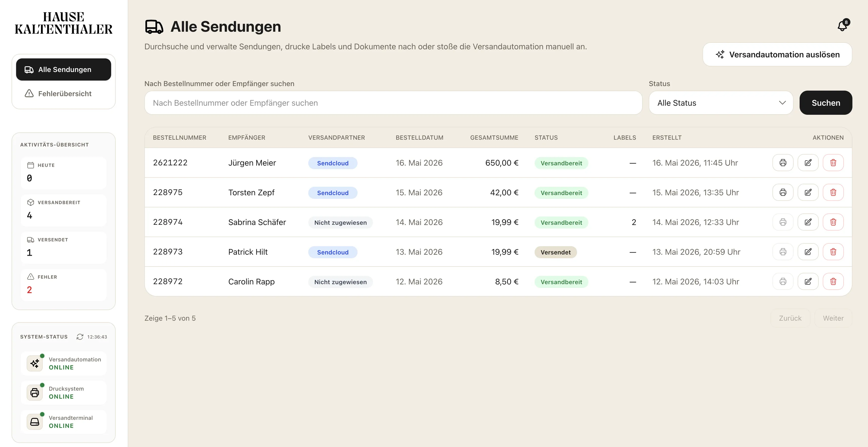Click Sendcloud badge in Jürgen Meier row
The height and width of the screenshot is (447, 868).
(x=333, y=163)
